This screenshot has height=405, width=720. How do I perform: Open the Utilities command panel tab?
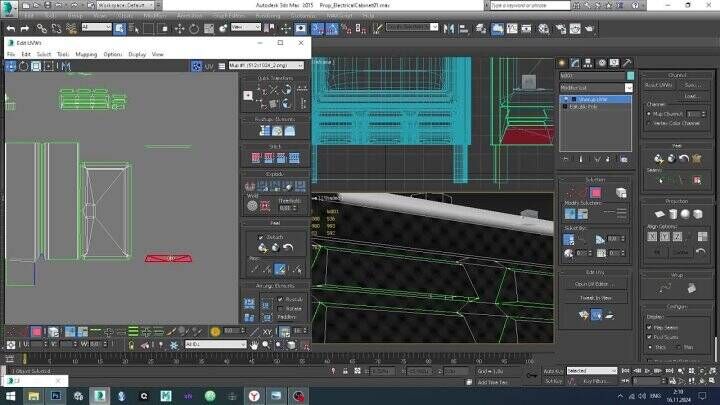pyautogui.click(x=627, y=63)
